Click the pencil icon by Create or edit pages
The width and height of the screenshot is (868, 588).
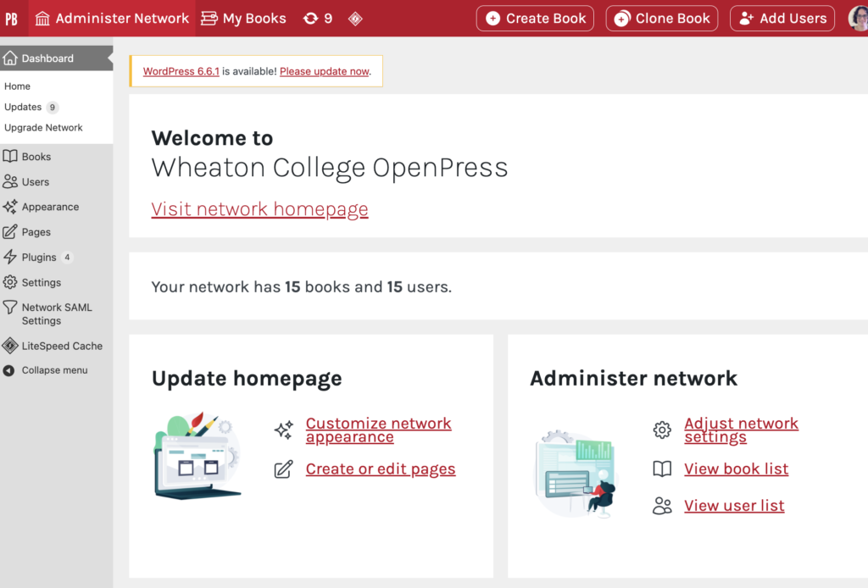[283, 469]
